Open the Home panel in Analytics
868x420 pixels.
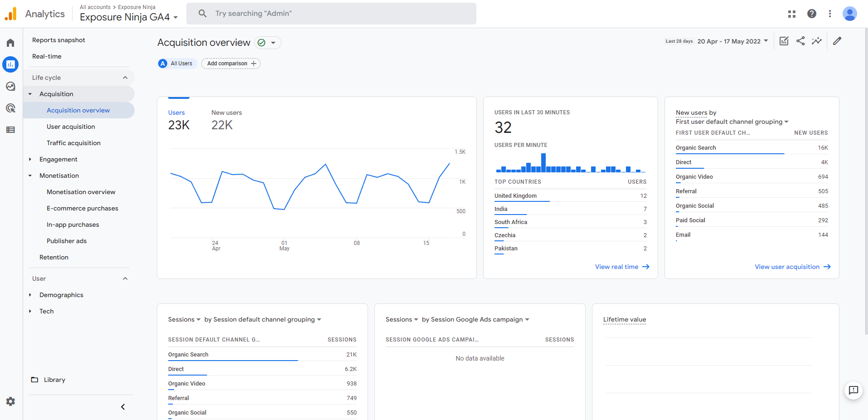coord(10,42)
